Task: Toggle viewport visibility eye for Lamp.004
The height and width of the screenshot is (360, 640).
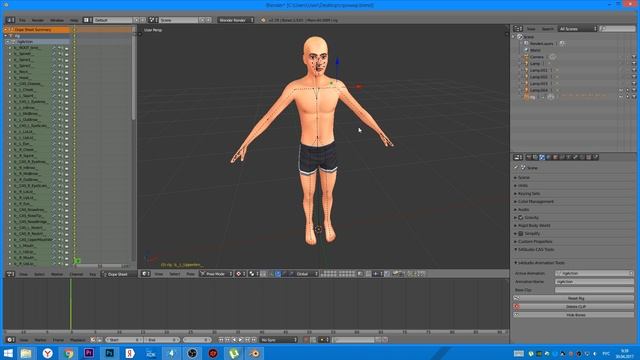Action: coord(621,90)
